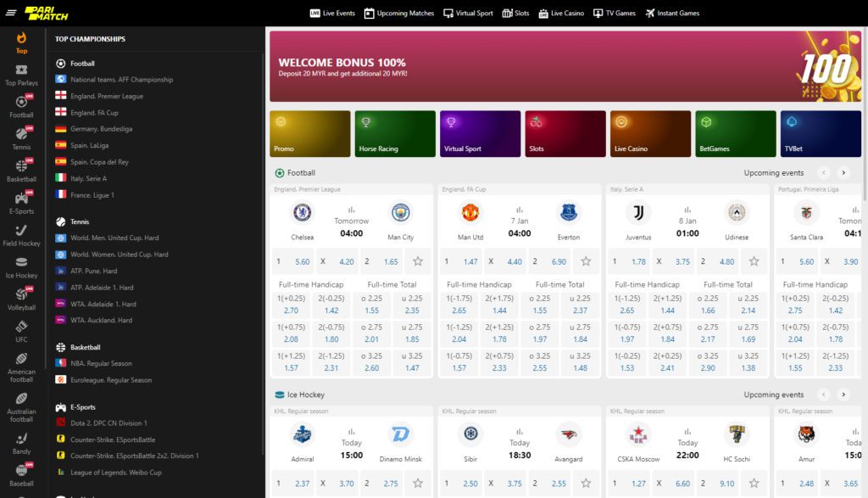Open Live Events in top navigation
868x498 pixels.
click(332, 14)
